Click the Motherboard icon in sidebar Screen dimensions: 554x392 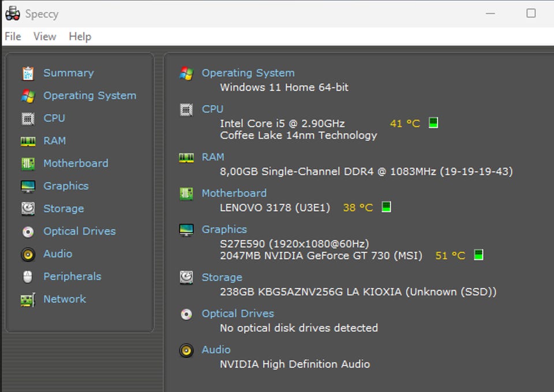28,163
